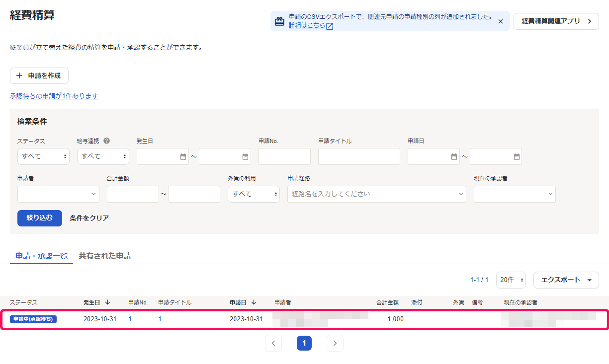
Task: Click the 1,000 total amount cell
Action: tap(396, 319)
